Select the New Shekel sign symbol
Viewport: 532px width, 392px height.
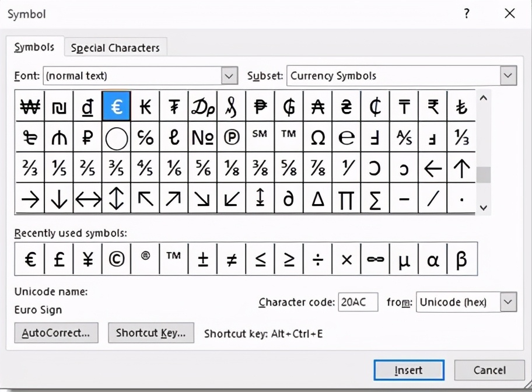click(x=59, y=106)
